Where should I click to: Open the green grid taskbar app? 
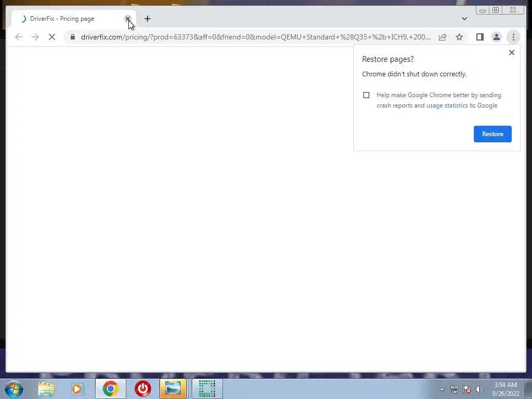point(207,389)
